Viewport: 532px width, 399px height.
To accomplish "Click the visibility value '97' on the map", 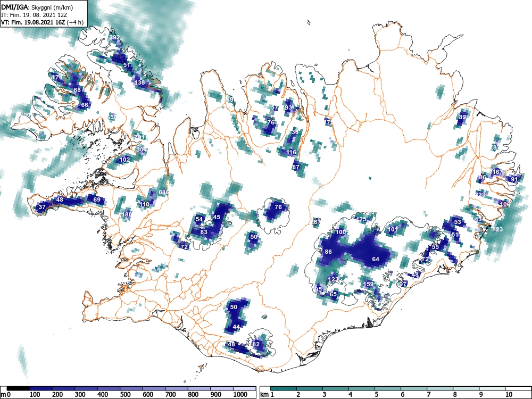I will (403, 284).
